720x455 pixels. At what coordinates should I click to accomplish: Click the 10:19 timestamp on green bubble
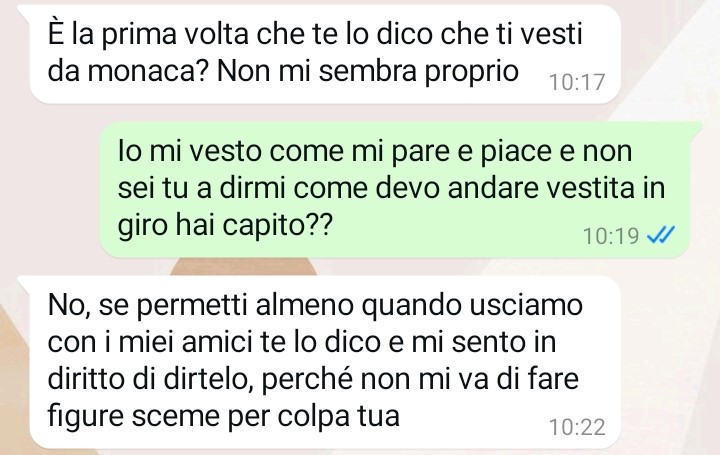click(611, 236)
